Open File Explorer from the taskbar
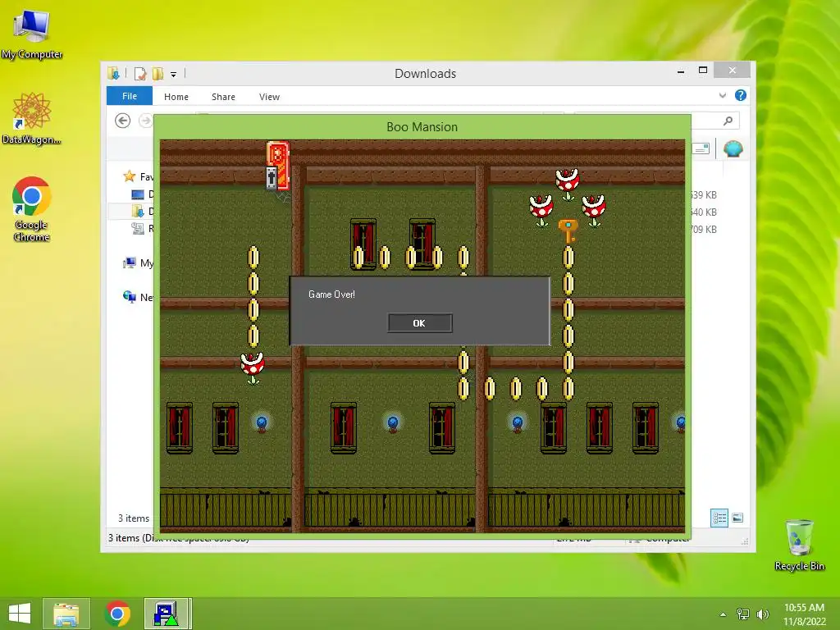 (66, 614)
